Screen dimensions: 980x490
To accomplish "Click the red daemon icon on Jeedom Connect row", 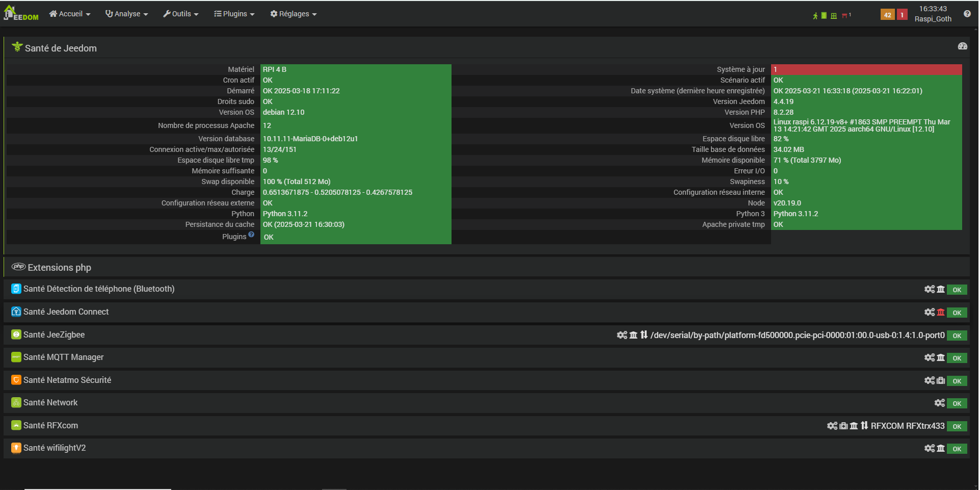I will click(x=941, y=313).
